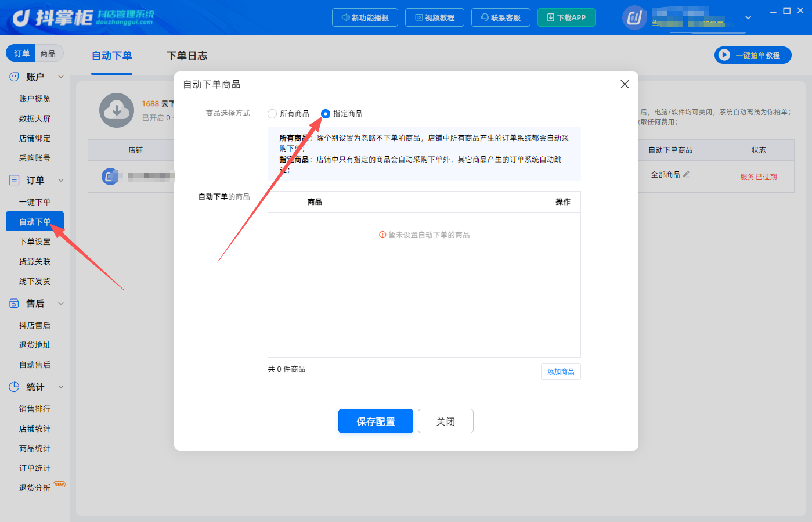
Task: Click the shop avatar in the 店铺 row
Action: [x=110, y=176]
